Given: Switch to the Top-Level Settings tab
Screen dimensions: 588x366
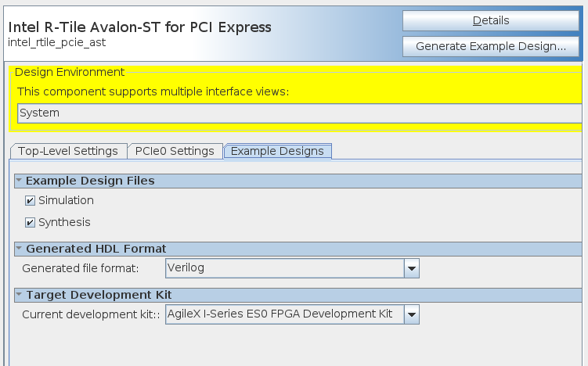Looking at the screenshot, I should pos(68,151).
